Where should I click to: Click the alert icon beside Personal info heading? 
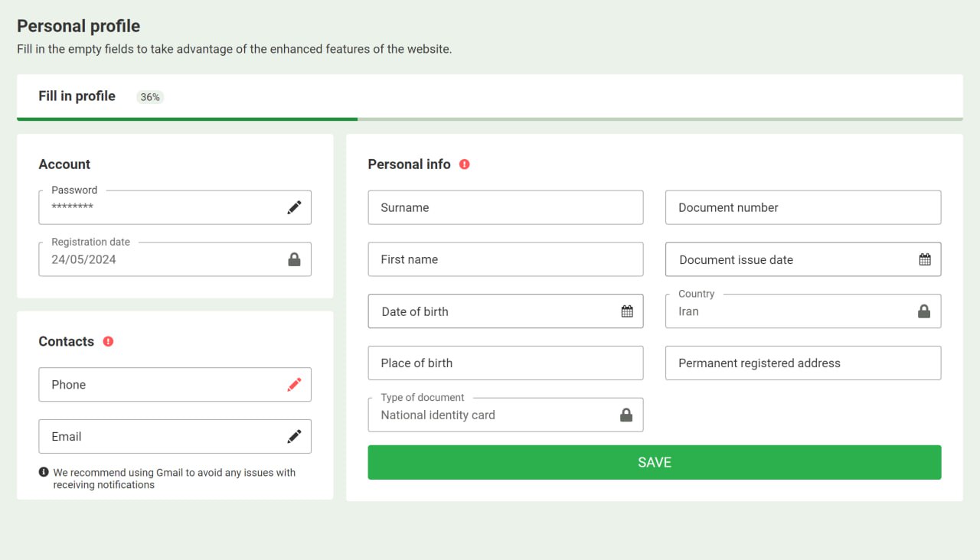tap(465, 164)
